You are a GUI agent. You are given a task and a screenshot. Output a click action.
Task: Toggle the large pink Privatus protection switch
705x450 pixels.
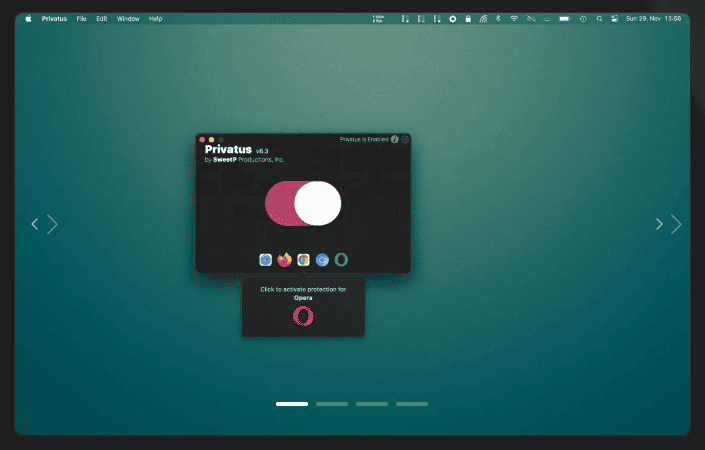pos(303,203)
